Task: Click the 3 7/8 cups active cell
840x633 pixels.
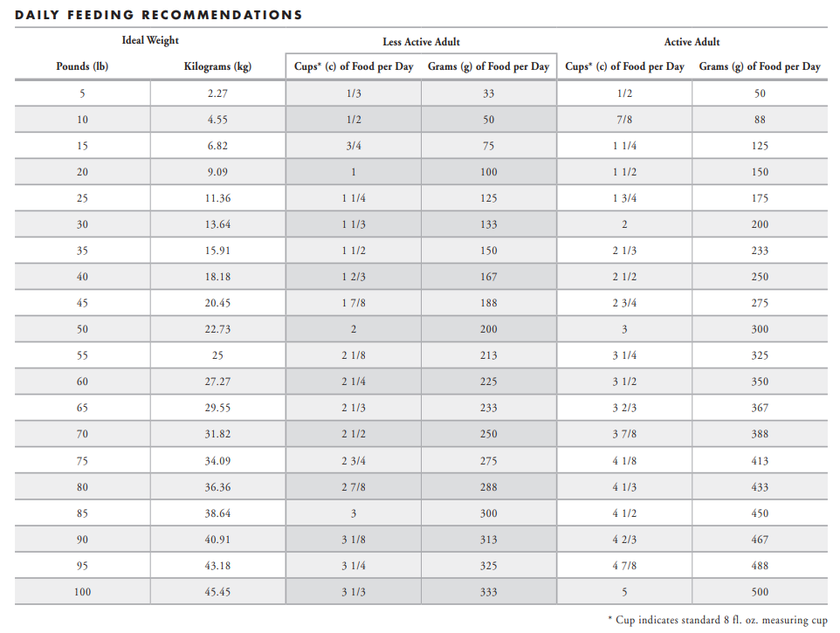Action: (624, 434)
